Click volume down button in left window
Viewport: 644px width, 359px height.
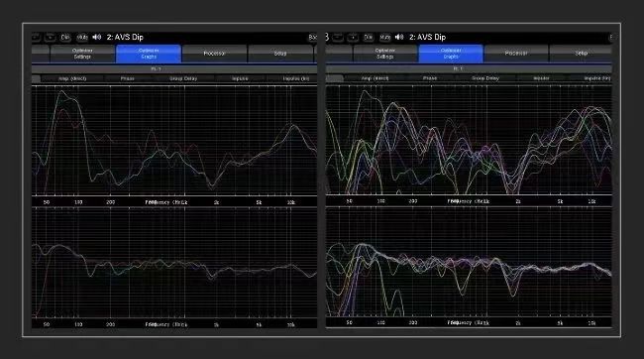[36, 38]
